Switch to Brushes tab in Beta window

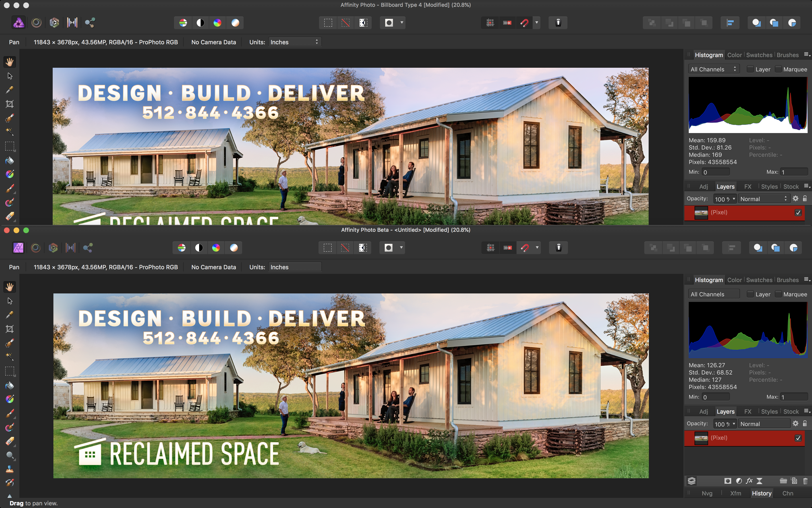[x=788, y=280]
